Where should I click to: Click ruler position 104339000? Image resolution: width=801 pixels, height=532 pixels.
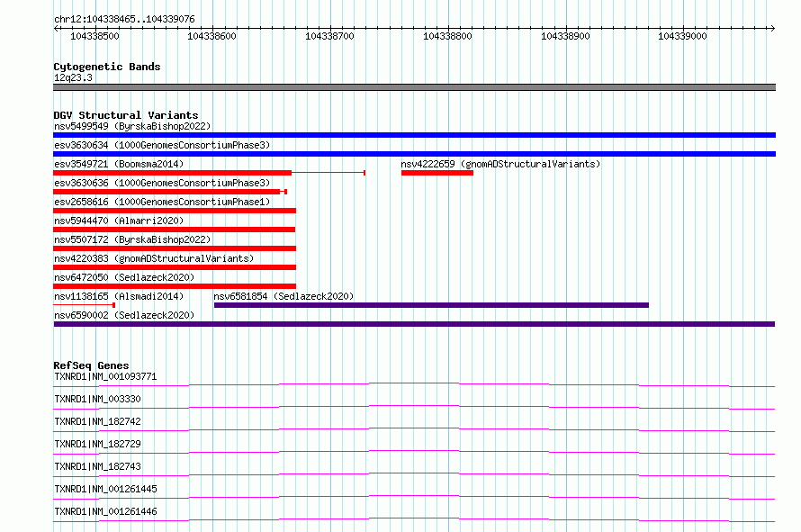(682, 36)
